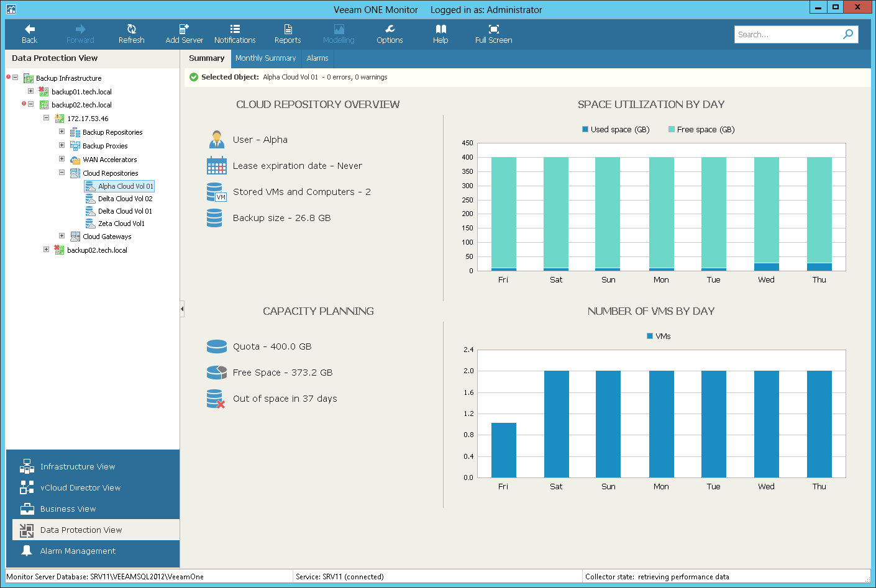Expand the Backup Repositories node
Viewport: 876px width, 588px height.
62,132
